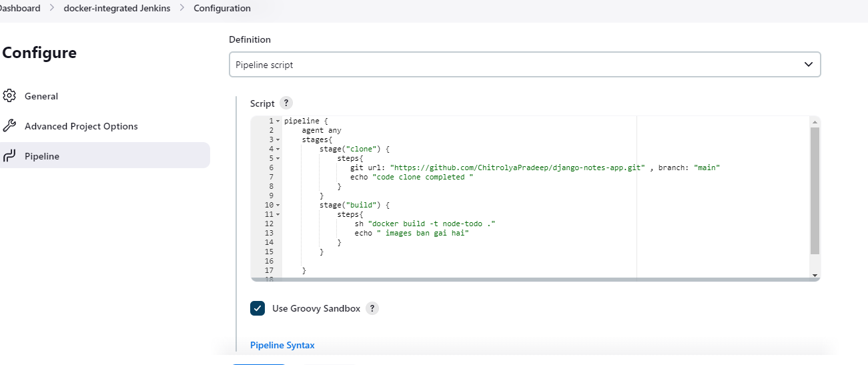This screenshot has width=868, height=365.
Task: Fold the clone stage at line 4
Action: 278,149
